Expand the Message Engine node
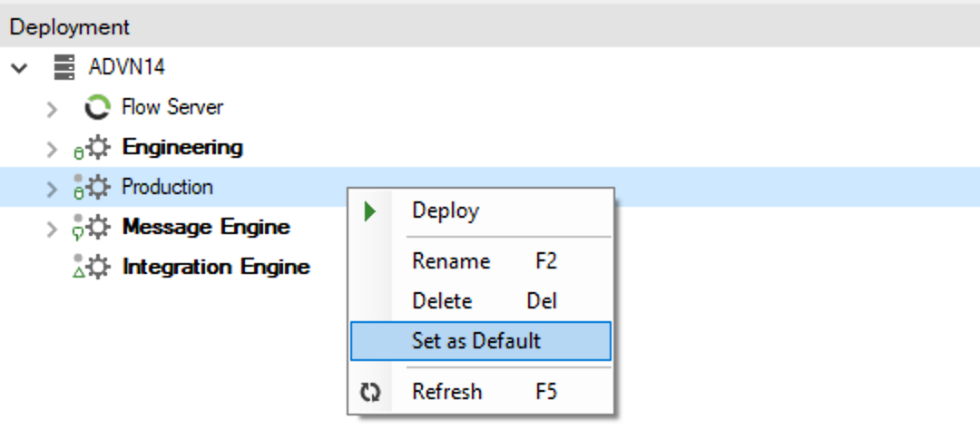This screenshot has height=430, width=980. (53, 228)
